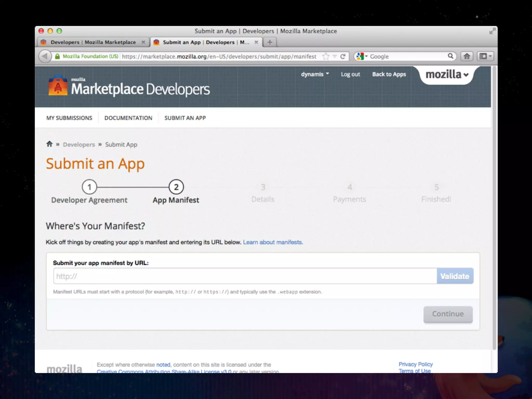Screen dimensions: 532x399
Task: Click the bookmark star icon in URL bar
Action: (326, 56)
